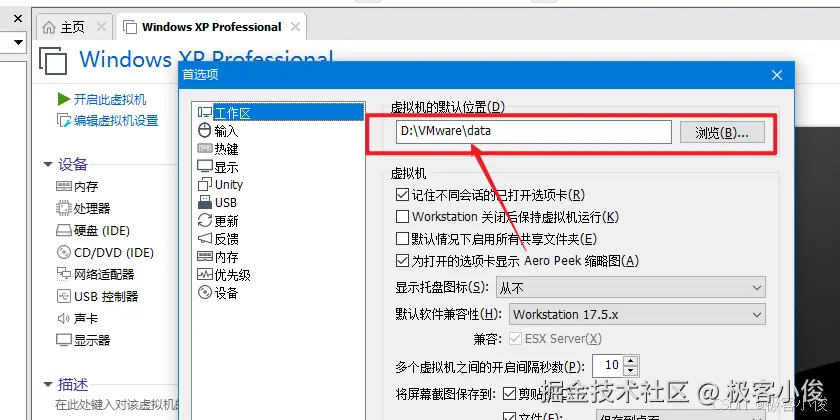The image size is (840, 420).
Task: Close the 首选项 preferences dialog
Action: 777,75
